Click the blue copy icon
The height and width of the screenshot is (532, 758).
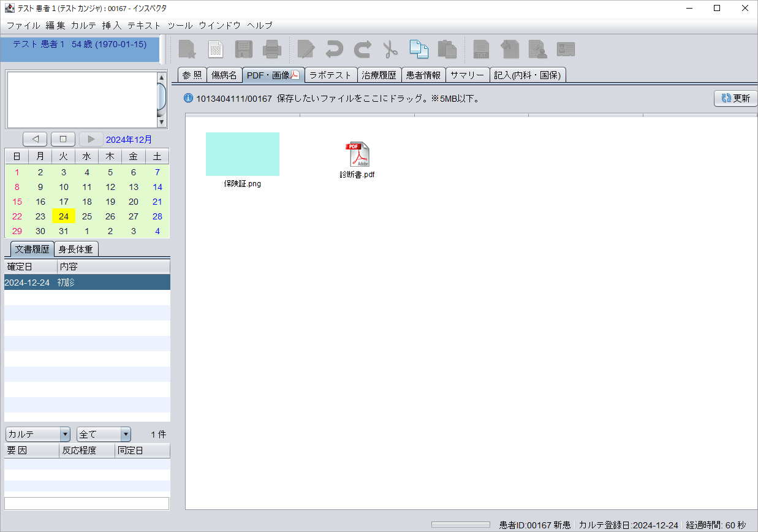coord(419,49)
